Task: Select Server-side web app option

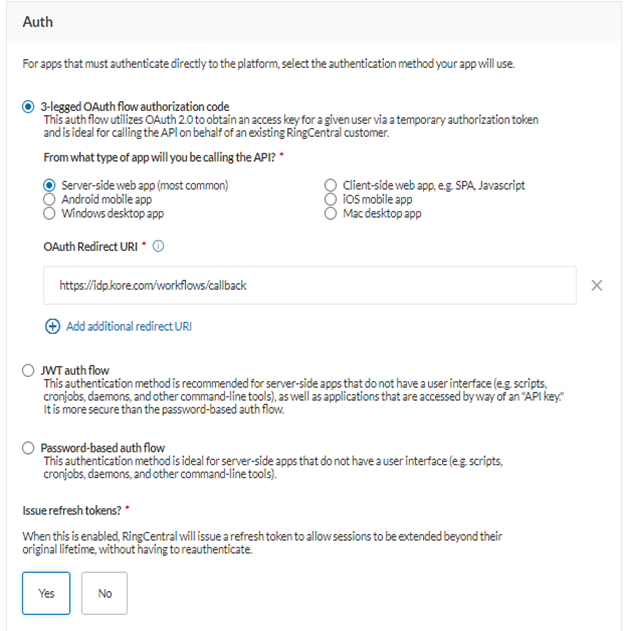Action: (49, 185)
